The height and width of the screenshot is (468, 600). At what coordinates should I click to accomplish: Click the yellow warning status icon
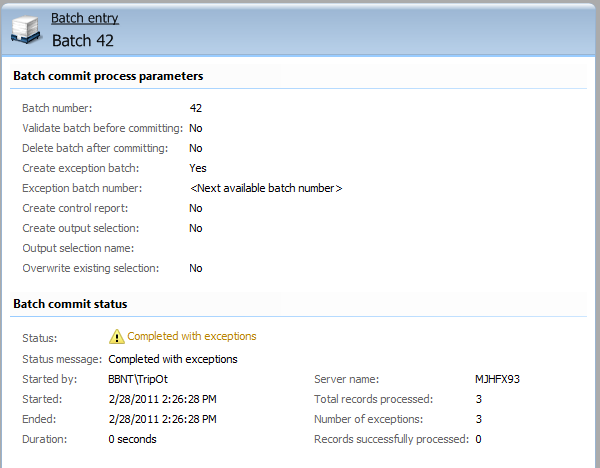point(116,337)
